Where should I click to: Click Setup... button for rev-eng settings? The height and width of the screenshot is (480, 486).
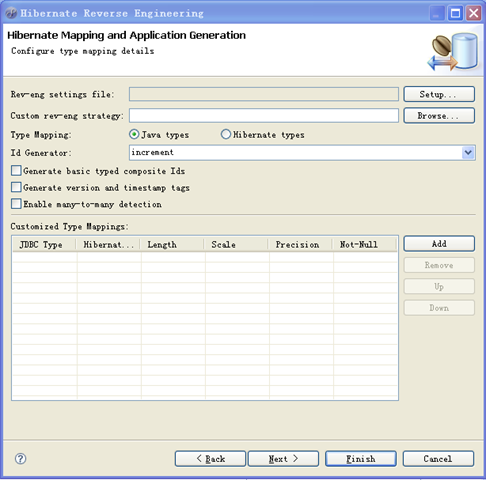pyautogui.click(x=439, y=94)
